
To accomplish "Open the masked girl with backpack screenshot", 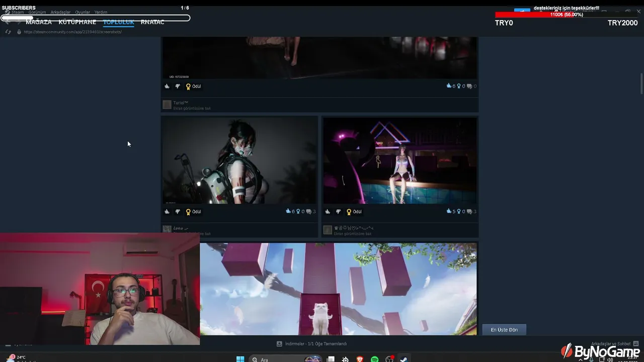I will click(239, 160).
